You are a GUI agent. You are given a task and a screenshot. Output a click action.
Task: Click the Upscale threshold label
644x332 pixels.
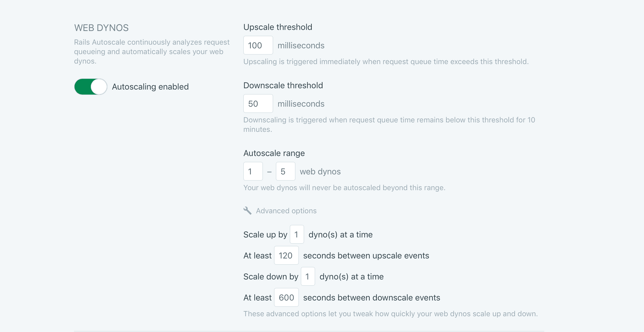pyautogui.click(x=278, y=27)
